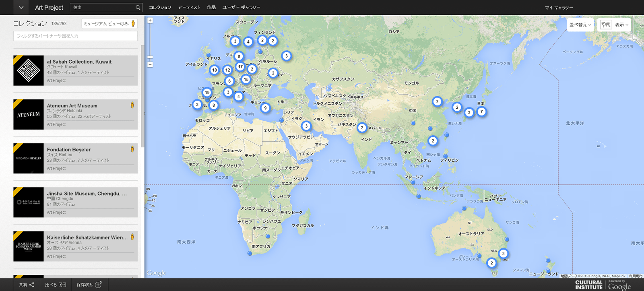Click the world map view icon

(x=606, y=25)
